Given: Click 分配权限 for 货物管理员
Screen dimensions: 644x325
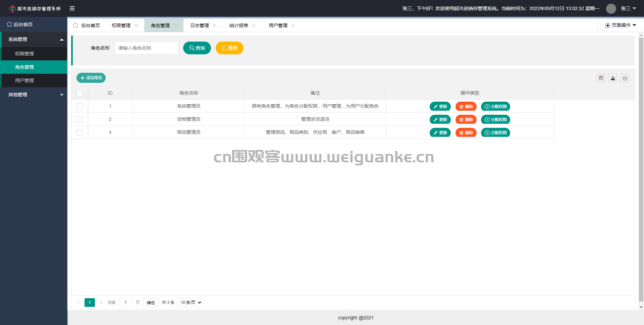Looking at the screenshot, I should tap(495, 119).
